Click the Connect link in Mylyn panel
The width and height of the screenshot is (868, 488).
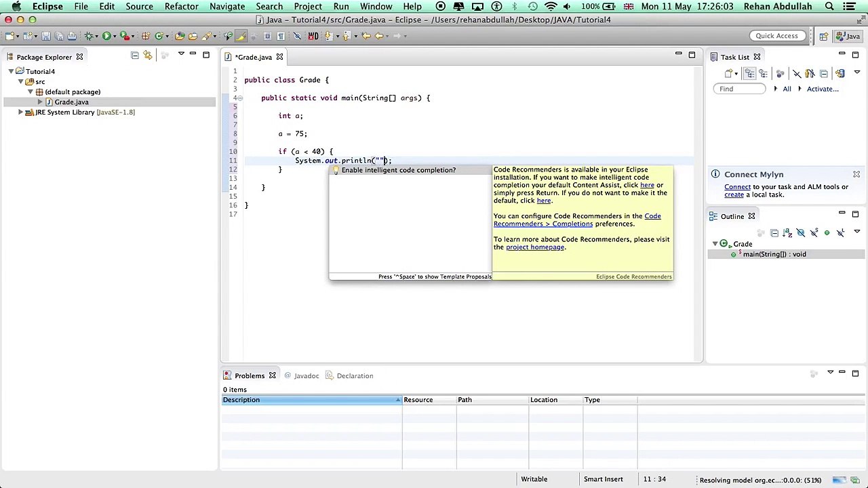pyautogui.click(x=737, y=187)
